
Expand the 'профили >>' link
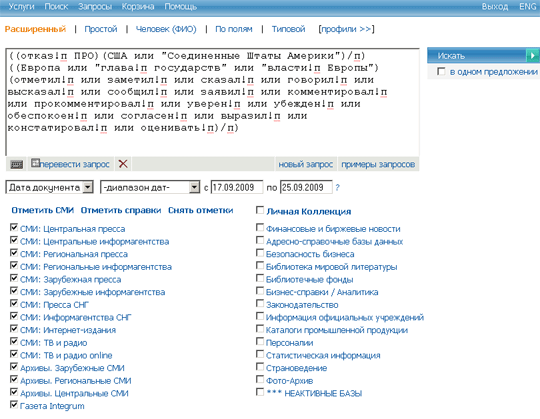(x=346, y=29)
